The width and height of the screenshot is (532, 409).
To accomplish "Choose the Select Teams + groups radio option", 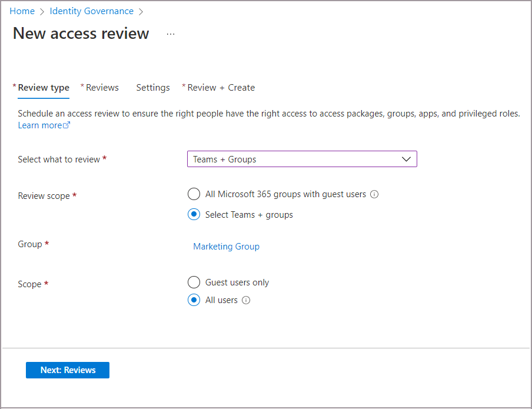I will pos(194,215).
